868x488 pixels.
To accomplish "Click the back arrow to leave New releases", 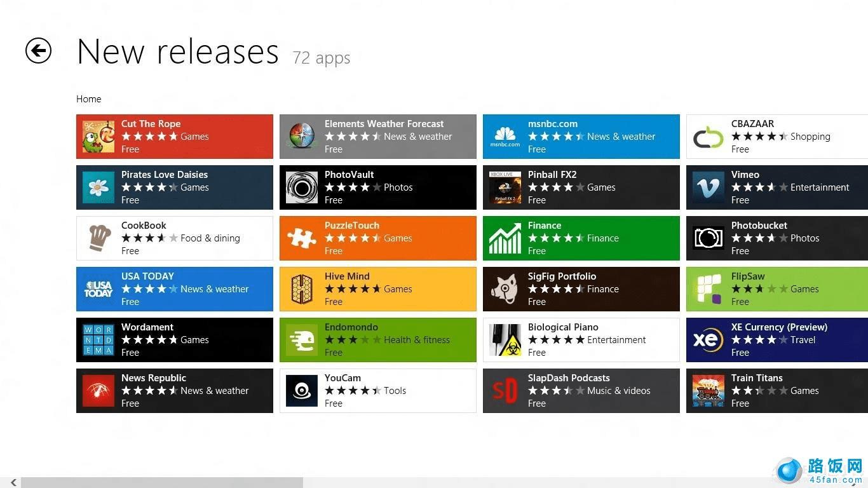I will (38, 51).
